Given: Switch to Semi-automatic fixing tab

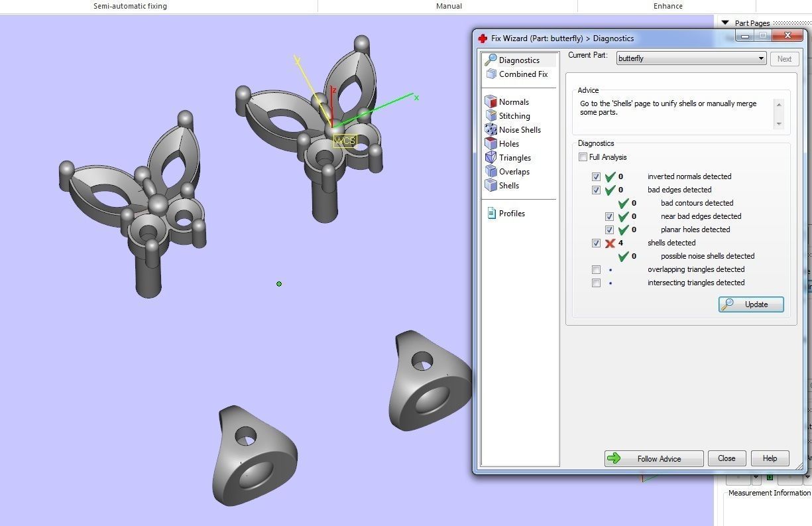Looking at the screenshot, I should 130,6.
